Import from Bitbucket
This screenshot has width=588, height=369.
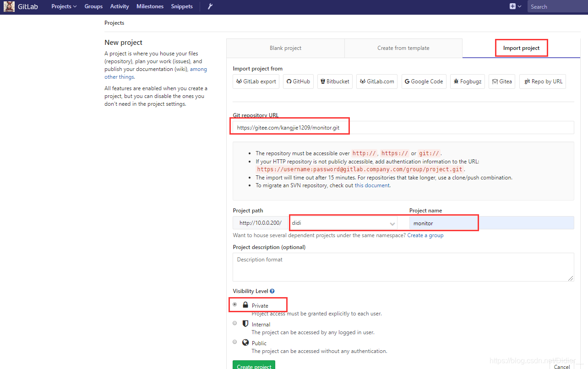click(335, 81)
